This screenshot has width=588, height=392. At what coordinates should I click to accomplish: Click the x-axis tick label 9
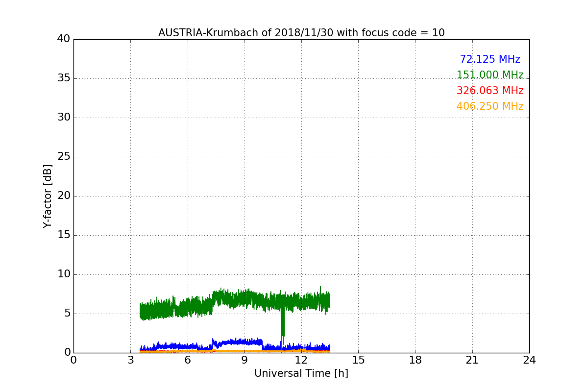(x=245, y=360)
